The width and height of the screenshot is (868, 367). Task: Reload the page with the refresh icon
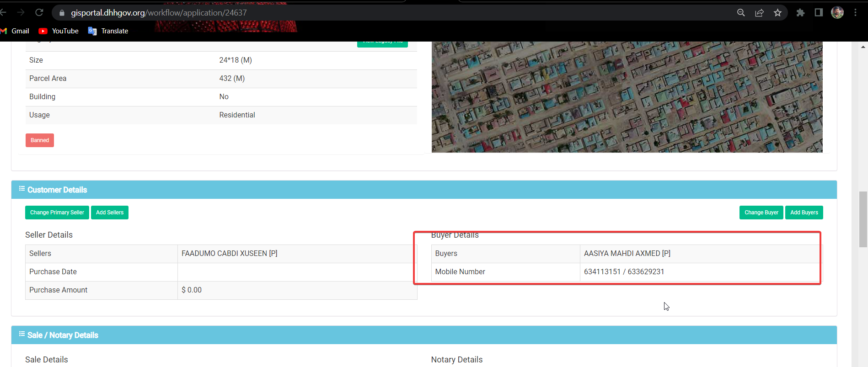(39, 12)
